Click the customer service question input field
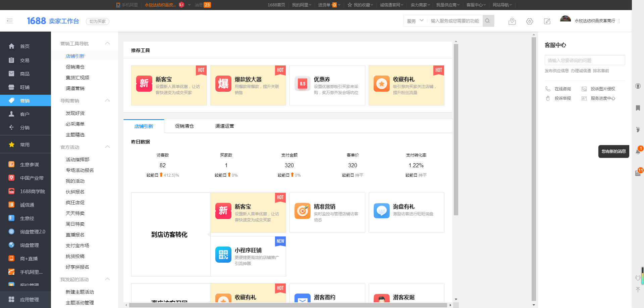The width and height of the screenshot is (644, 308). tap(585, 60)
